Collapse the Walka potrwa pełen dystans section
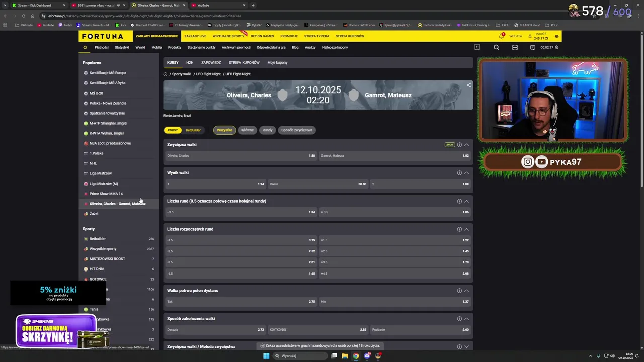This screenshot has height=362, width=644. [x=467, y=291]
